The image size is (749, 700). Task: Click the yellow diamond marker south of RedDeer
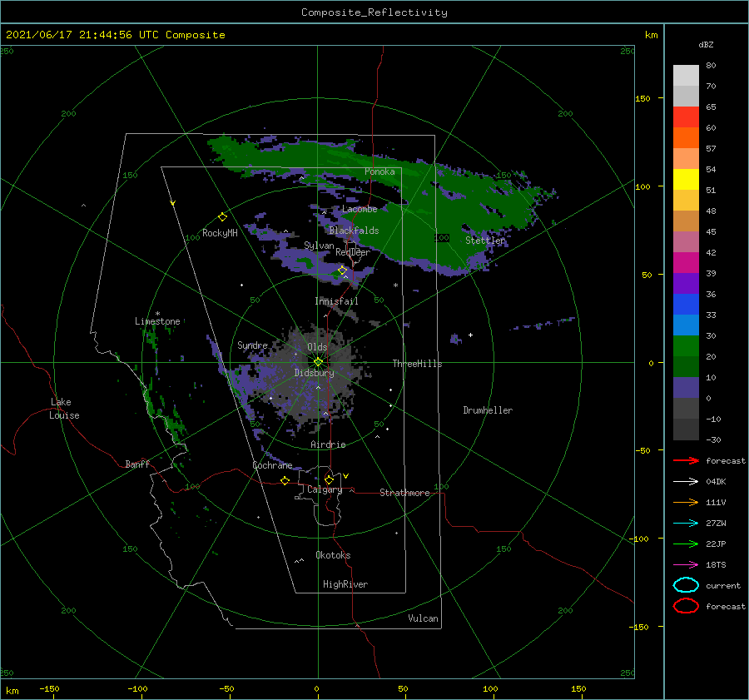pyautogui.click(x=342, y=271)
